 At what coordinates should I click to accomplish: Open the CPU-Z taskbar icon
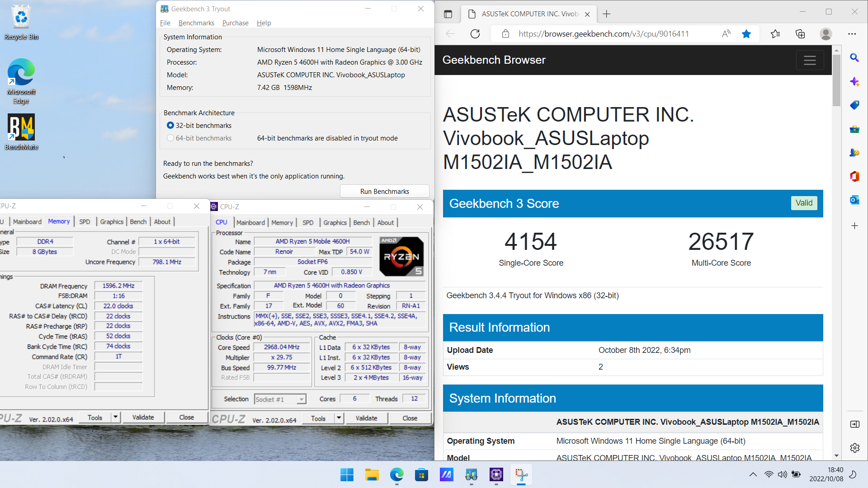496,475
